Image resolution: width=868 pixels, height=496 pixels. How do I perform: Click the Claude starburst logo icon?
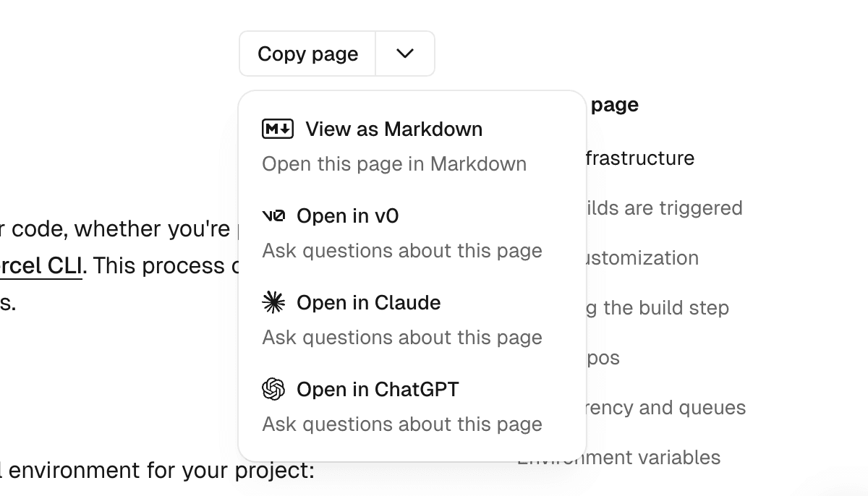click(x=273, y=302)
